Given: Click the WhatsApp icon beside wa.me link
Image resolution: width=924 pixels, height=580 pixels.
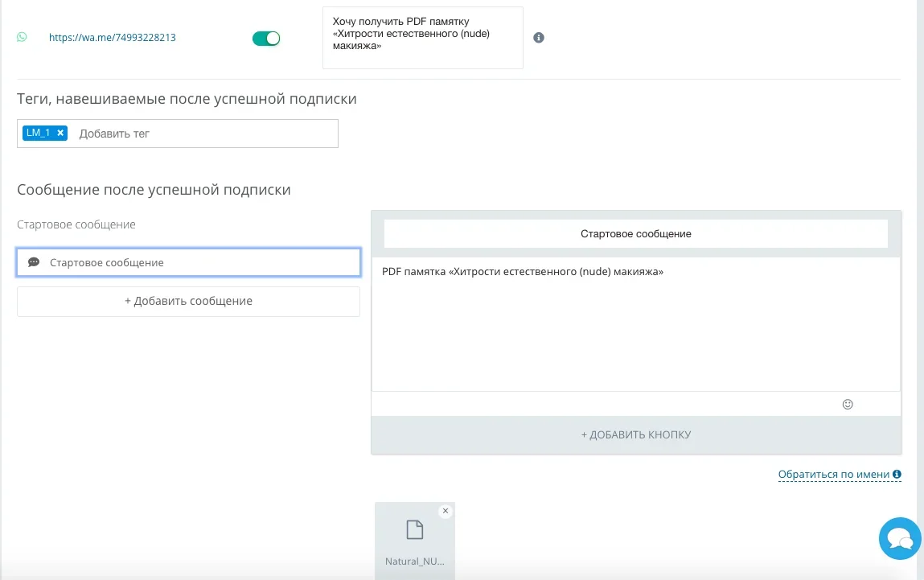Looking at the screenshot, I should click(x=22, y=37).
